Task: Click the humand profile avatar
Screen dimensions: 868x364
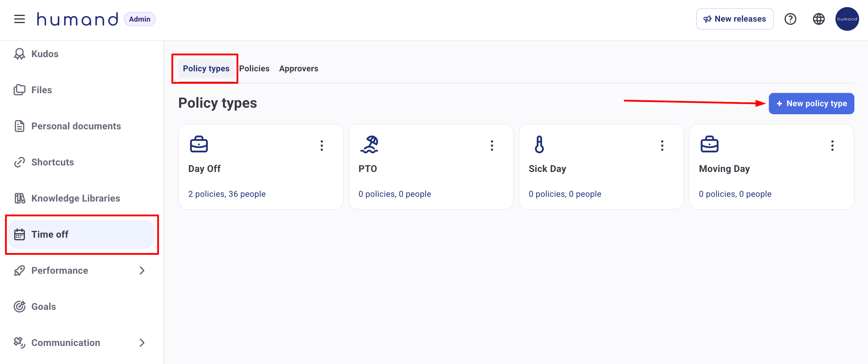Action: pyautogui.click(x=846, y=19)
